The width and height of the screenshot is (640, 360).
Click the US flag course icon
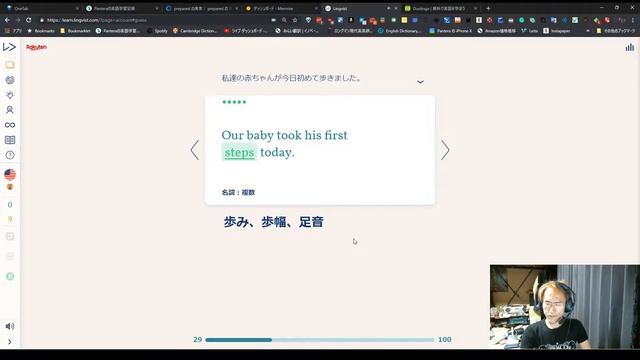(x=10, y=175)
